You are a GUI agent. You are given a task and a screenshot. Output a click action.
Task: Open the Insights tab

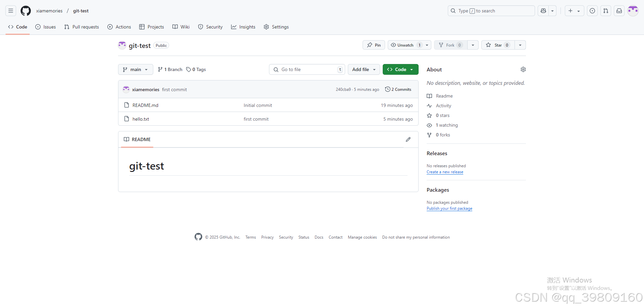tap(243, 27)
